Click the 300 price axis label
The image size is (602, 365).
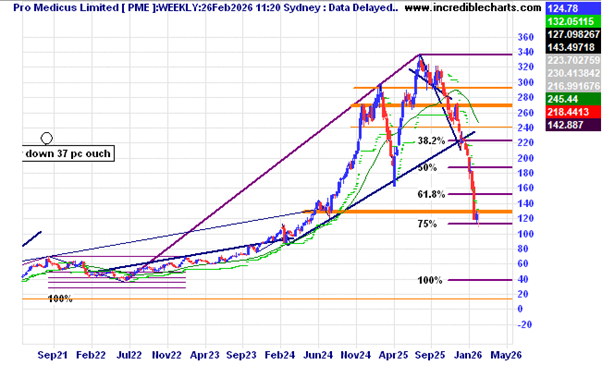tap(526, 83)
